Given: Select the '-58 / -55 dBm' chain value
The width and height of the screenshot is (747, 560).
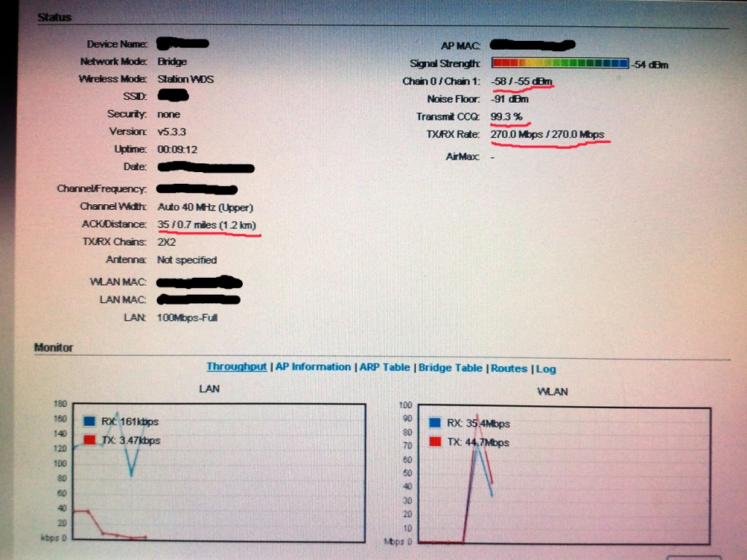Looking at the screenshot, I should coord(521,81).
